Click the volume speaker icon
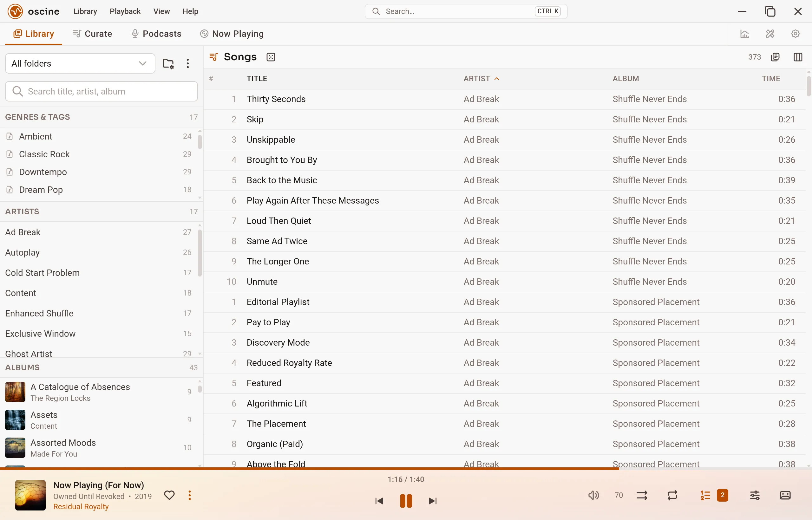The image size is (812, 520). [x=593, y=495]
